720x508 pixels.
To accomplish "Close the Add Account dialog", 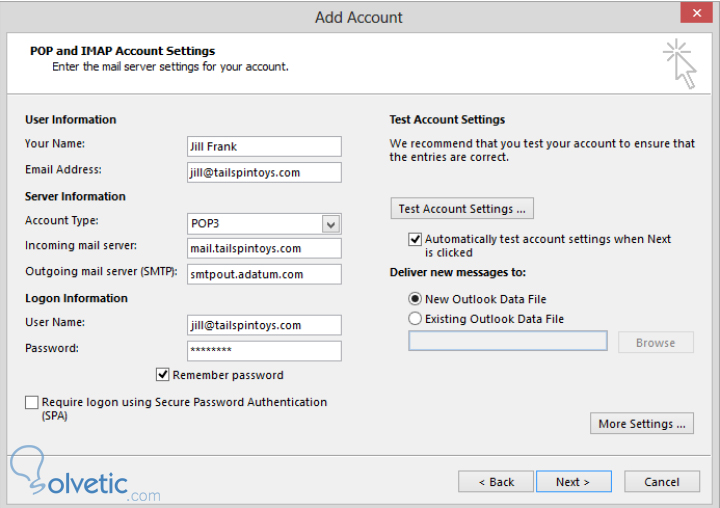I will coord(692,14).
